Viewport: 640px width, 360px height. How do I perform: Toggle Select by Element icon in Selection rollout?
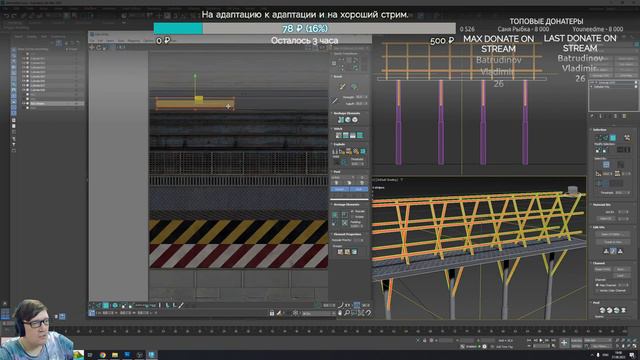(627, 138)
